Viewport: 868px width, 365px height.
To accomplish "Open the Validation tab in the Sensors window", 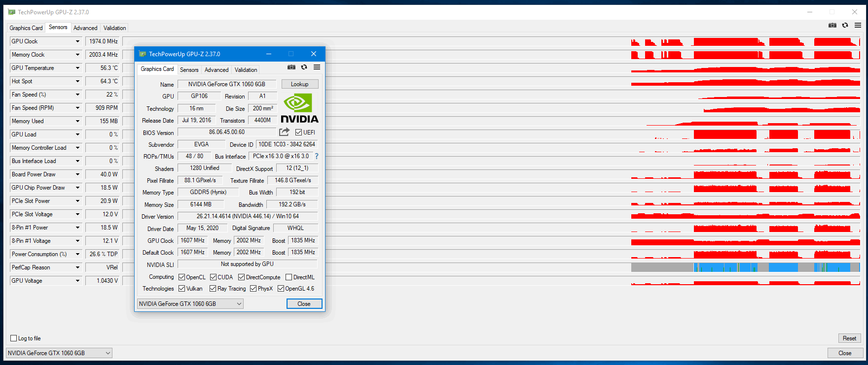I will click(x=115, y=28).
